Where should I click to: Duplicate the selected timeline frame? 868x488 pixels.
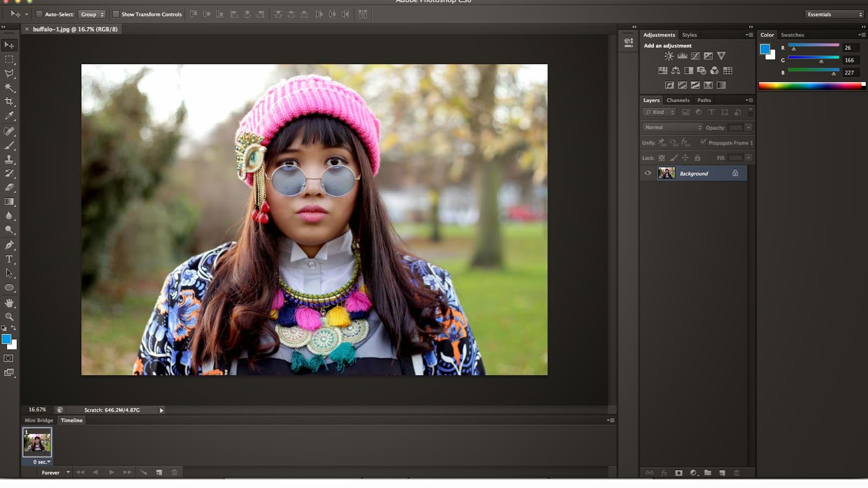(159, 472)
